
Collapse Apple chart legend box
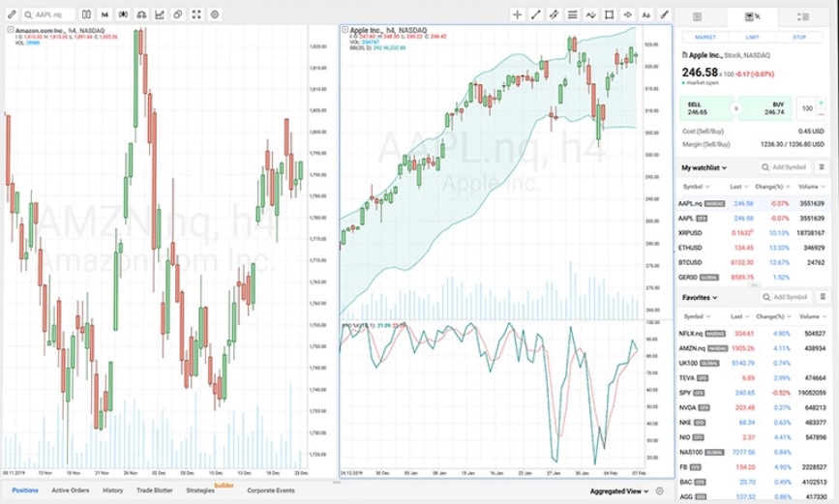(x=345, y=30)
